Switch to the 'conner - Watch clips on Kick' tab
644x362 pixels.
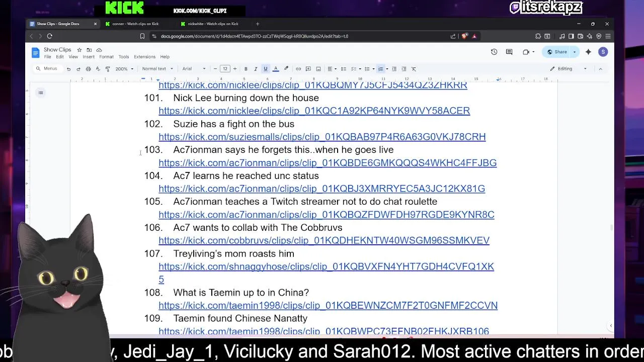(136, 24)
